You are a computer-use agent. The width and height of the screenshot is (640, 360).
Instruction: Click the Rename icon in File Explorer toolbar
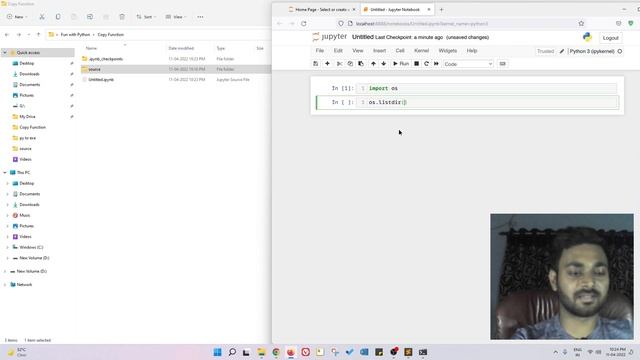90,17
